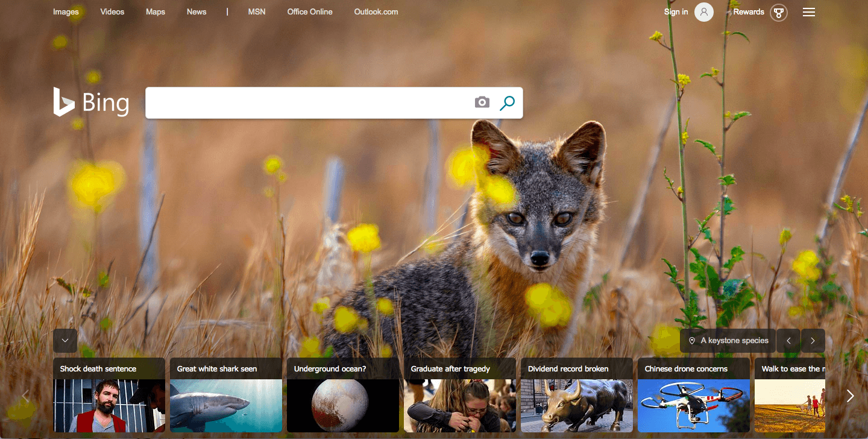868x439 pixels.
Task: Click the Bing logo
Action: [91, 103]
